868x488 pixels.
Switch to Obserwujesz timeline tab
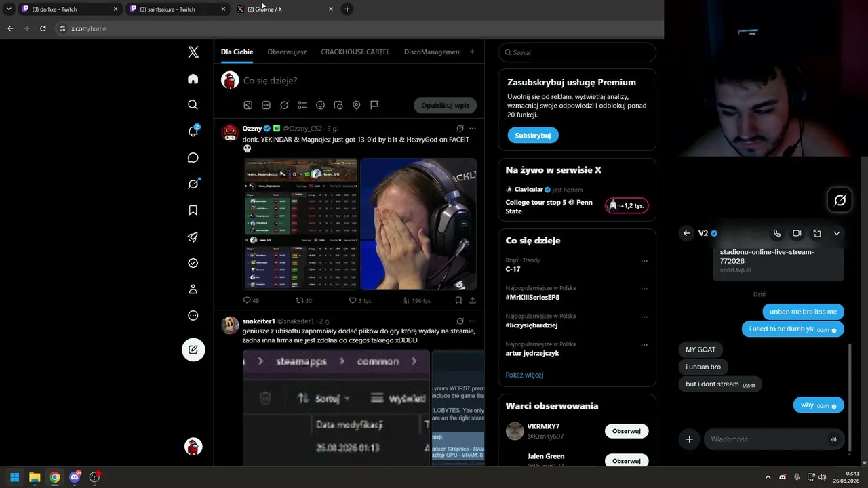(x=287, y=52)
